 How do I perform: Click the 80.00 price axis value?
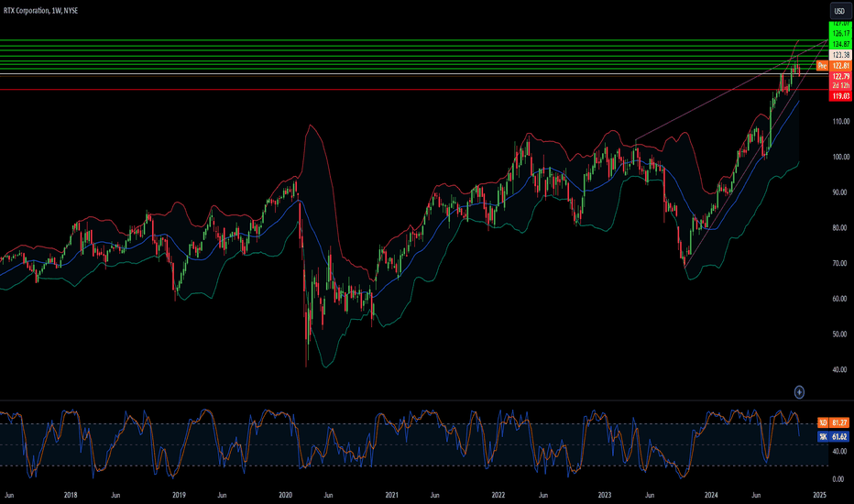(x=840, y=228)
